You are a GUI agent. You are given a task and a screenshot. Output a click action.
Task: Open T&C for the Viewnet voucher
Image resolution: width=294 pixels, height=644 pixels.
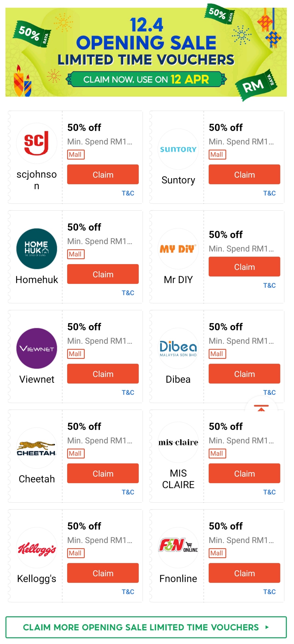coord(128,393)
